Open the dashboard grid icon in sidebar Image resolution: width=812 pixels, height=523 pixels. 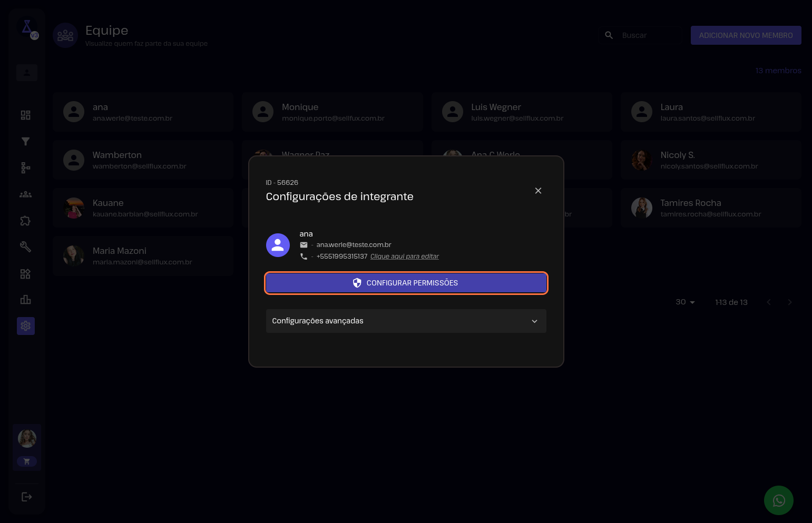point(25,115)
